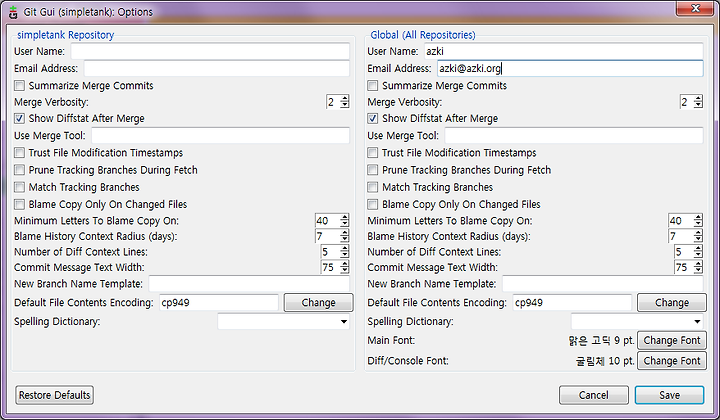
Task: Focus the repository User Name field
Action: tap(210, 51)
